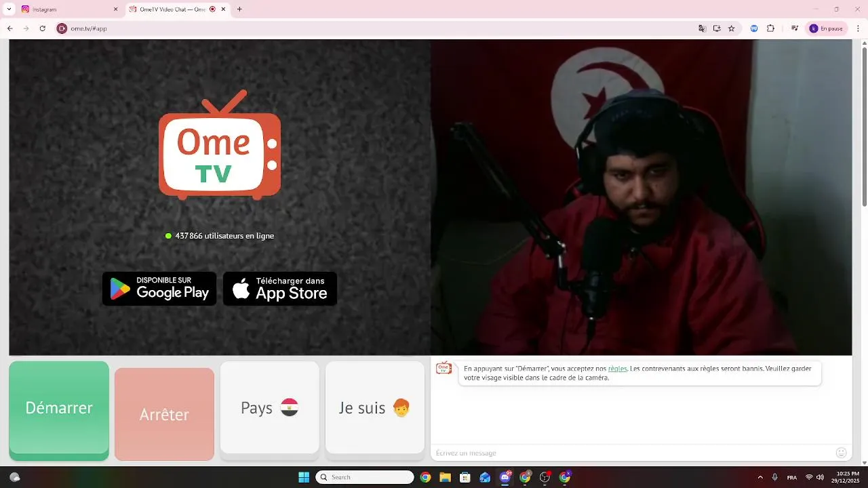
Task: Bookmark this page with the star icon
Action: click(x=731, y=28)
